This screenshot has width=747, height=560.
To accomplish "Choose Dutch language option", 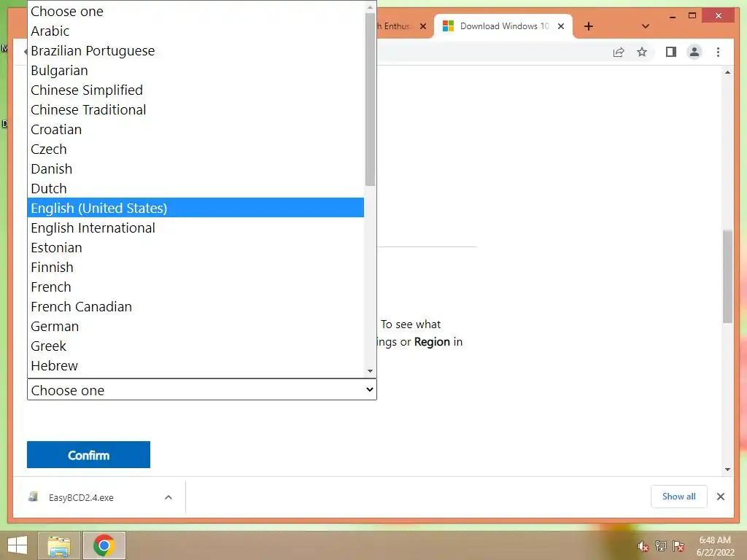I will pos(196,189).
